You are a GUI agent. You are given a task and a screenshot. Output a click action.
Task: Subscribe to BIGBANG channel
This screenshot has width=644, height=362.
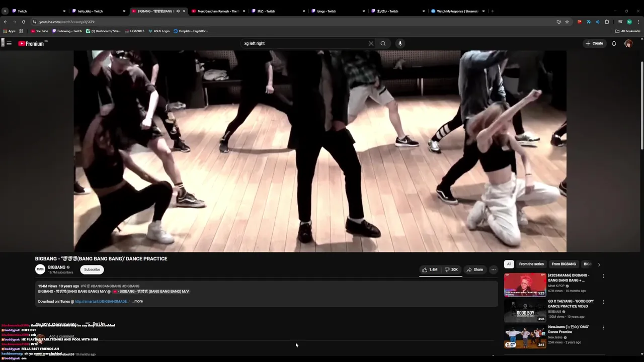[x=92, y=269]
